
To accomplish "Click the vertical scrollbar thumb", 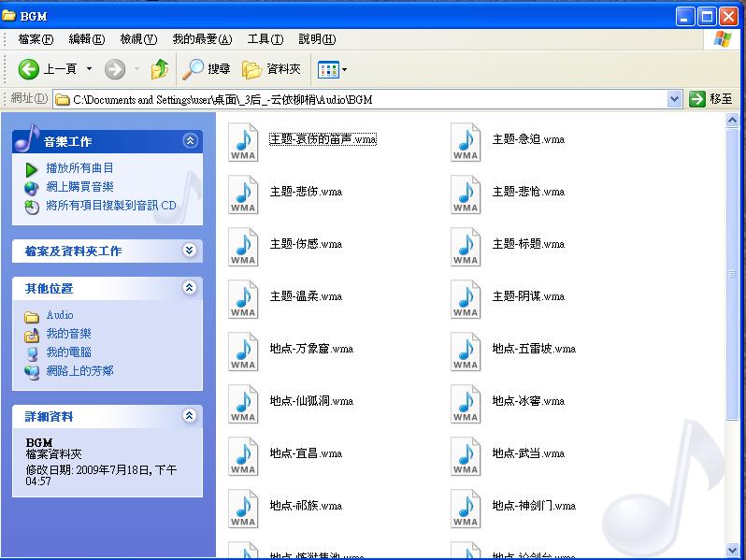I will (x=733, y=274).
